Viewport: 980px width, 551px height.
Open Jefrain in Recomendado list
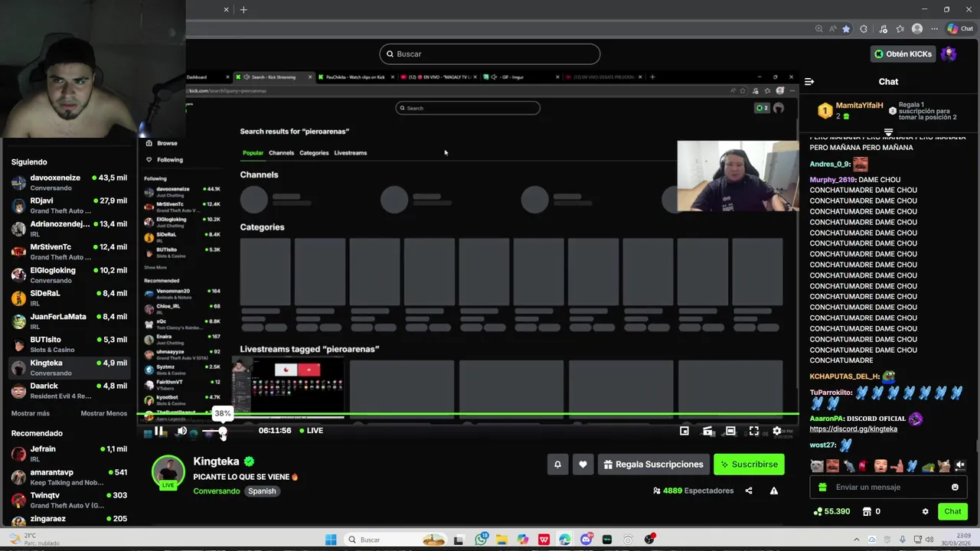70,454
